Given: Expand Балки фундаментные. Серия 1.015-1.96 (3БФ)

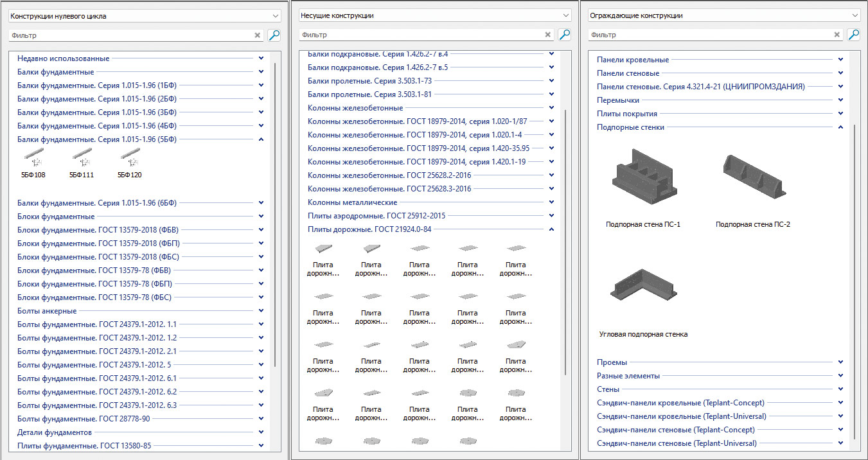Looking at the screenshot, I should coord(261,112).
